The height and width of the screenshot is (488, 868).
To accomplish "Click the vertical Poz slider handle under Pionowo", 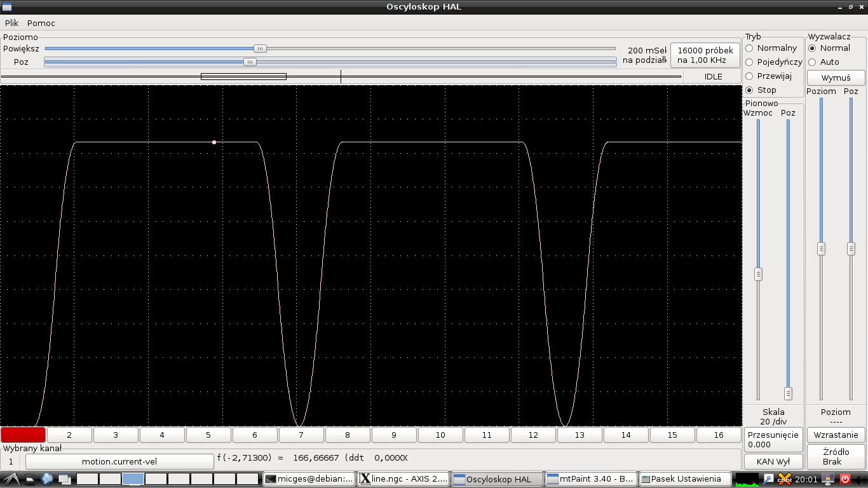I will (788, 393).
